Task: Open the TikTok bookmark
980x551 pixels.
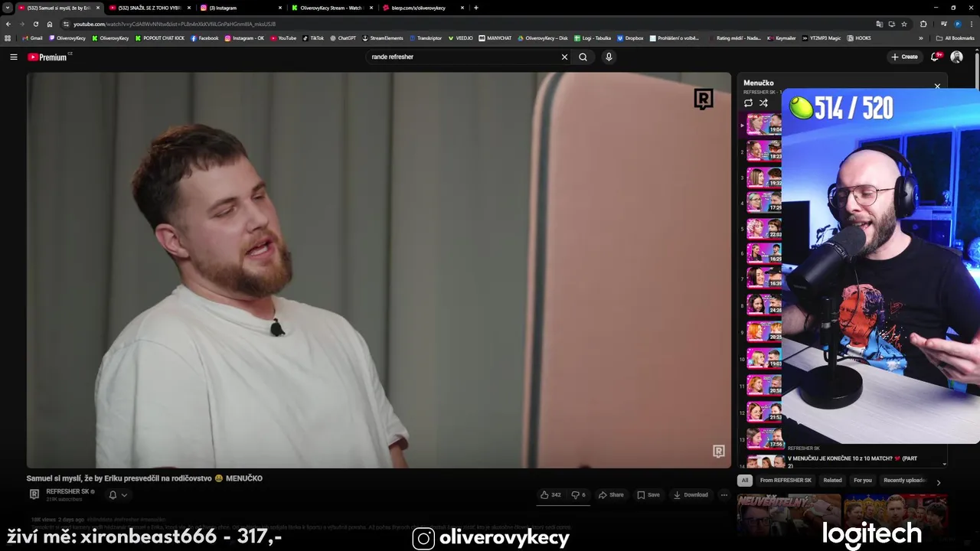Action: [x=313, y=37]
